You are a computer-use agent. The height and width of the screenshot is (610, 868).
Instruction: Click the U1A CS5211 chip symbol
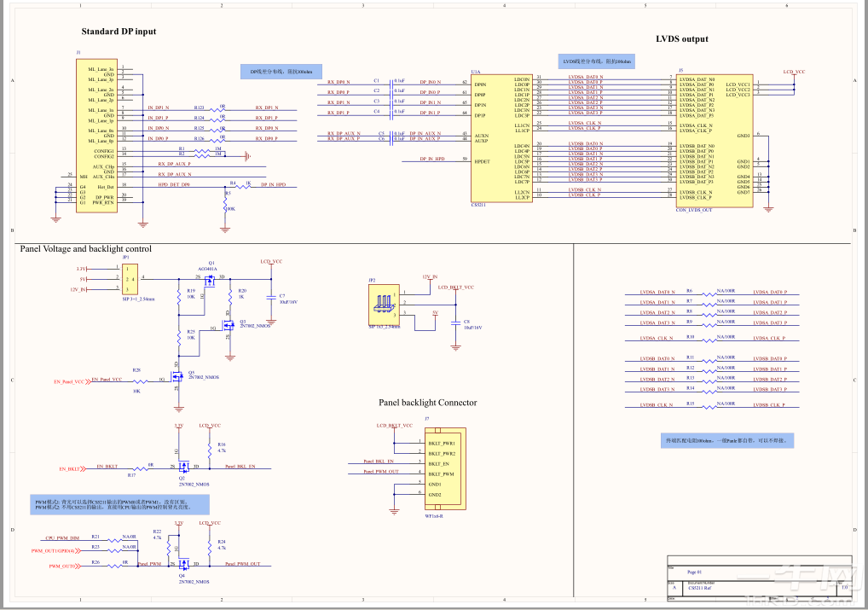(x=501, y=138)
